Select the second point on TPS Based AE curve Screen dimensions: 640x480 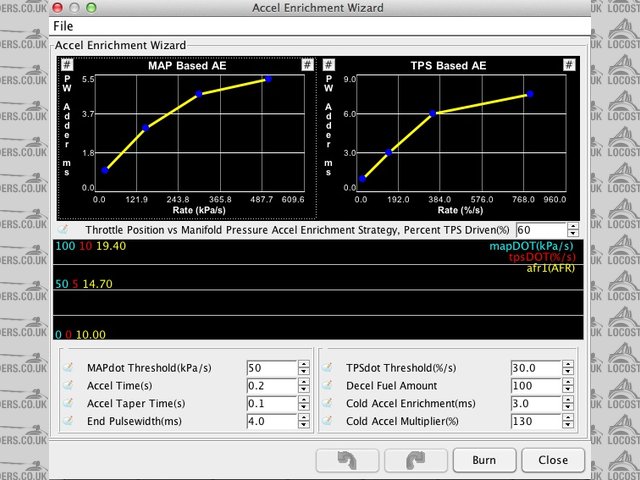(389, 152)
